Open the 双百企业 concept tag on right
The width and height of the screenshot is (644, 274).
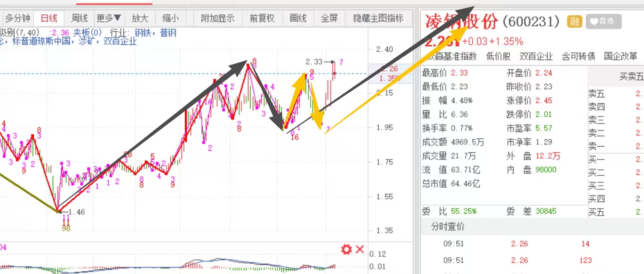[x=536, y=56]
